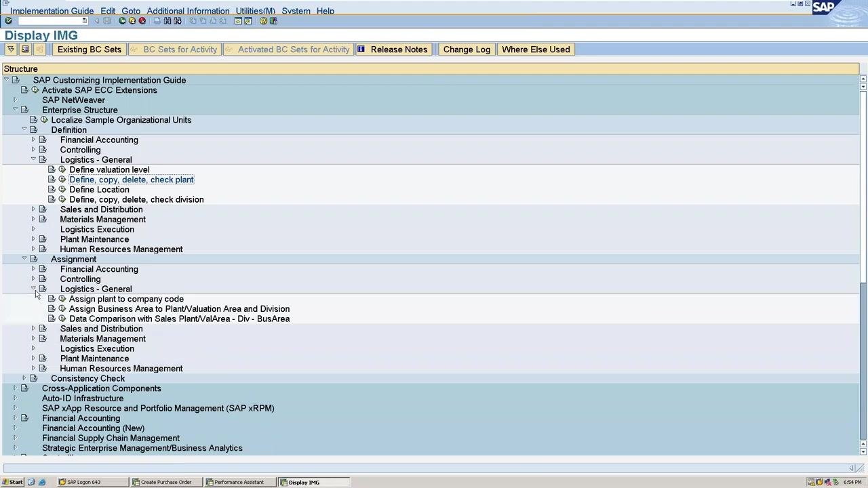Select 'Define, copy, delete, check plant' row
868x488 pixels.
(132, 180)
